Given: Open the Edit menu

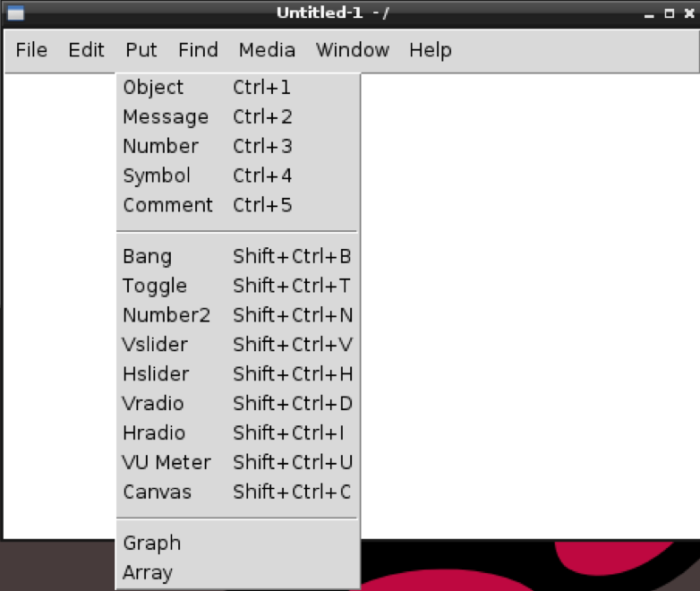Looking at the screenshot, I should 86,50.
